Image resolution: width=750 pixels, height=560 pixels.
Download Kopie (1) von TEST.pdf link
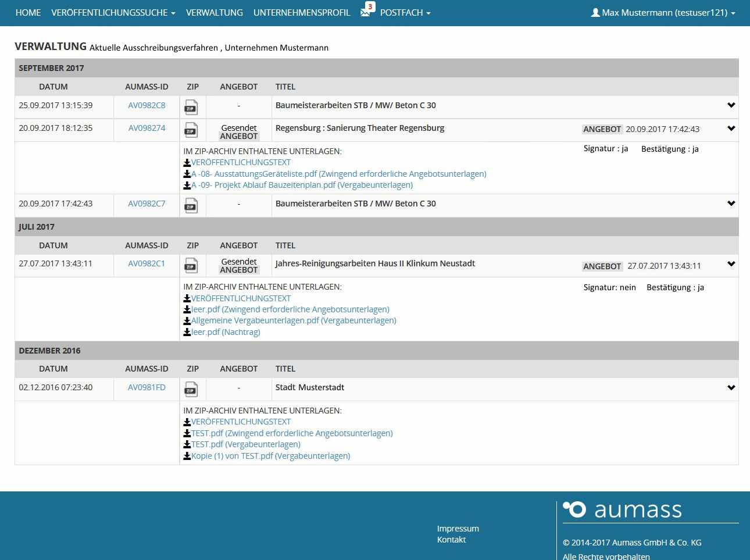coord(271,456)
